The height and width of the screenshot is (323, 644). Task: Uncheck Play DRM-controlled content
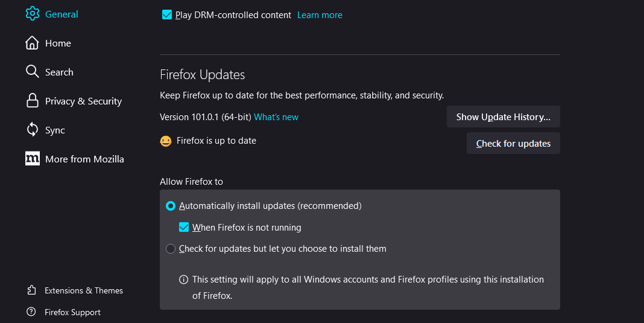[167, 15]
